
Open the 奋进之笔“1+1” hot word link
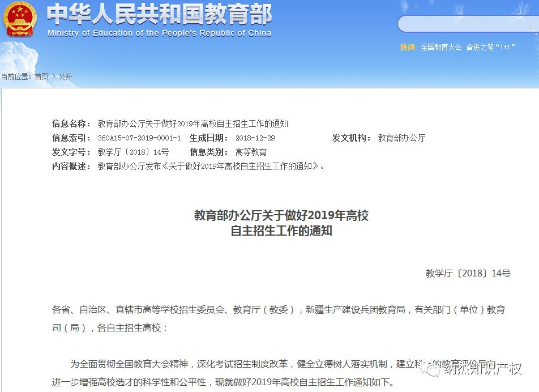[x=492, y=48]
